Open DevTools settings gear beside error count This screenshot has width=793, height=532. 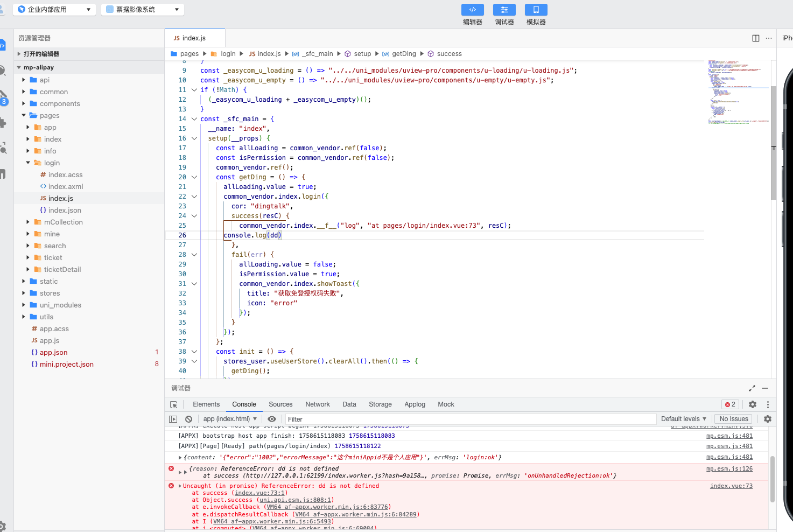point(753,404)
